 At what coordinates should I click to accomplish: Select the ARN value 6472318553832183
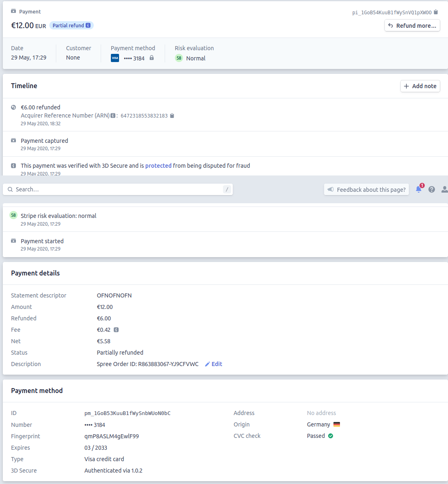pos(144,115)
